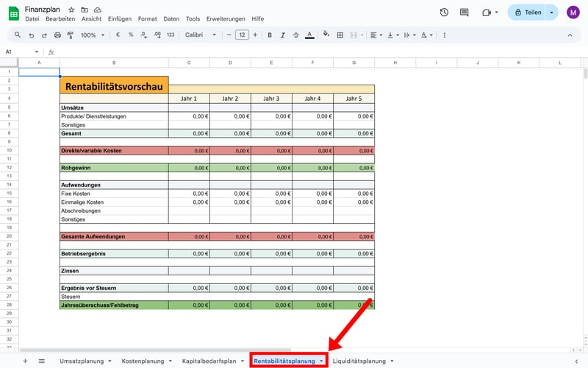The width and height of the screenshot is (588, 368).
Task: Open the Calibri font dropdown
Action: (x=201, y=35)
